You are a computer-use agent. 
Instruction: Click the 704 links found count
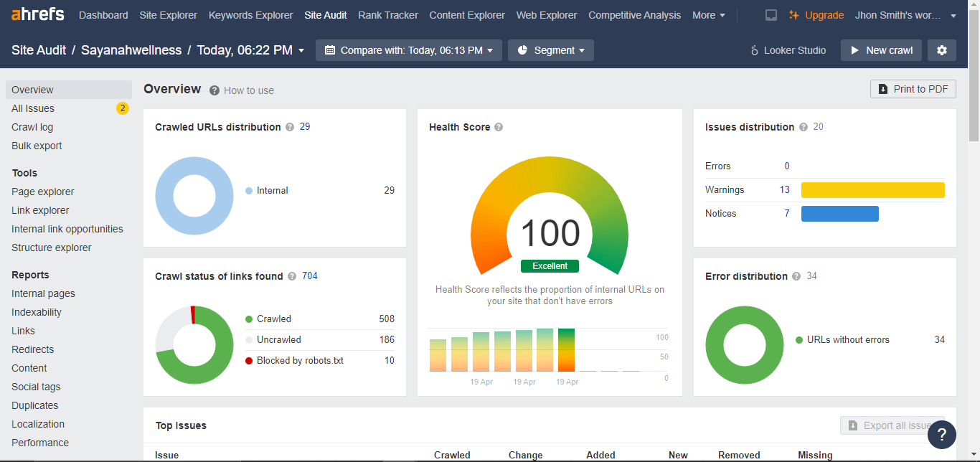[x=310, y=276]
